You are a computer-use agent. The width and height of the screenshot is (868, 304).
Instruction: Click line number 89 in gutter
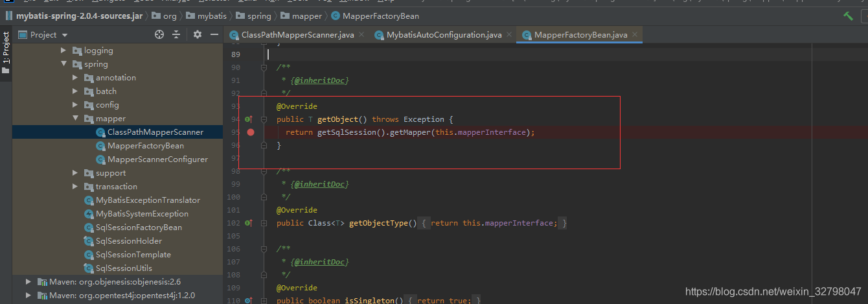pyautogui.click(x=236, y=54)
